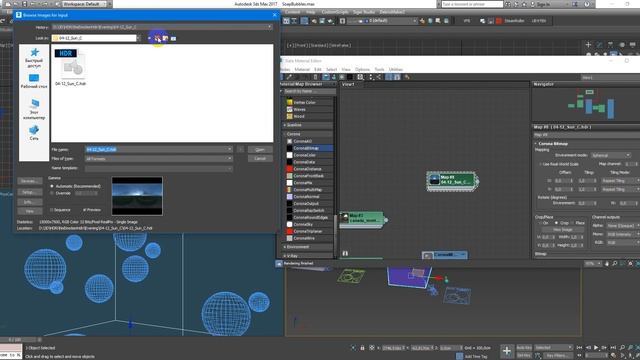640x360 pixels.
Task: Open the Files of type dropdown
Action: pyautogui.click(x=159, y=158)
